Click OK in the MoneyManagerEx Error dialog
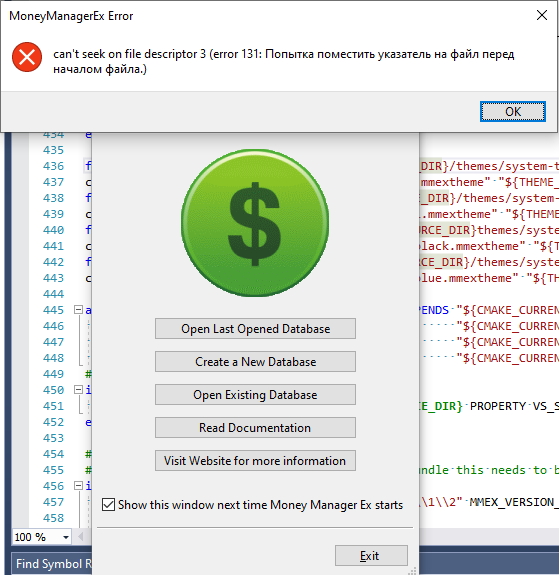Screen dimensions: 559x575 click(512, 111)
